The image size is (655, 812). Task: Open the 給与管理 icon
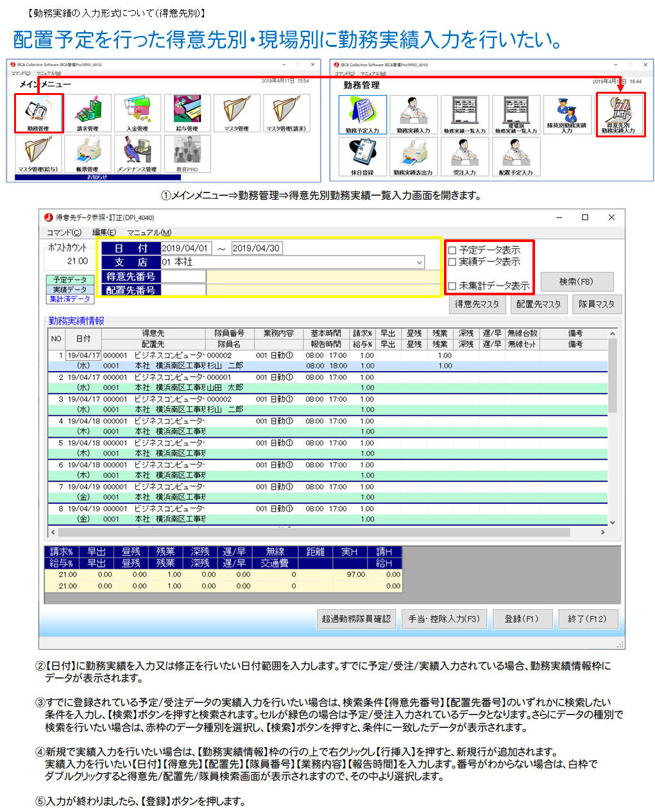coord(187,113)
